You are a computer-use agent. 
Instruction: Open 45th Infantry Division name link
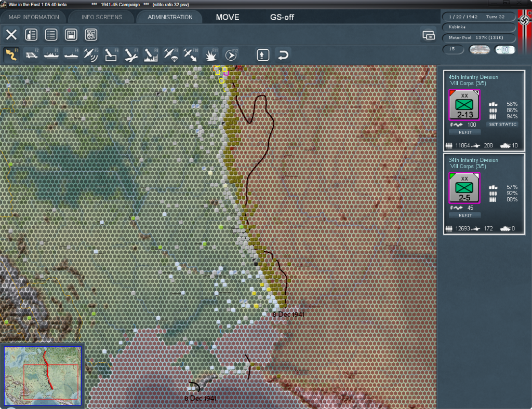pos(473,77)
